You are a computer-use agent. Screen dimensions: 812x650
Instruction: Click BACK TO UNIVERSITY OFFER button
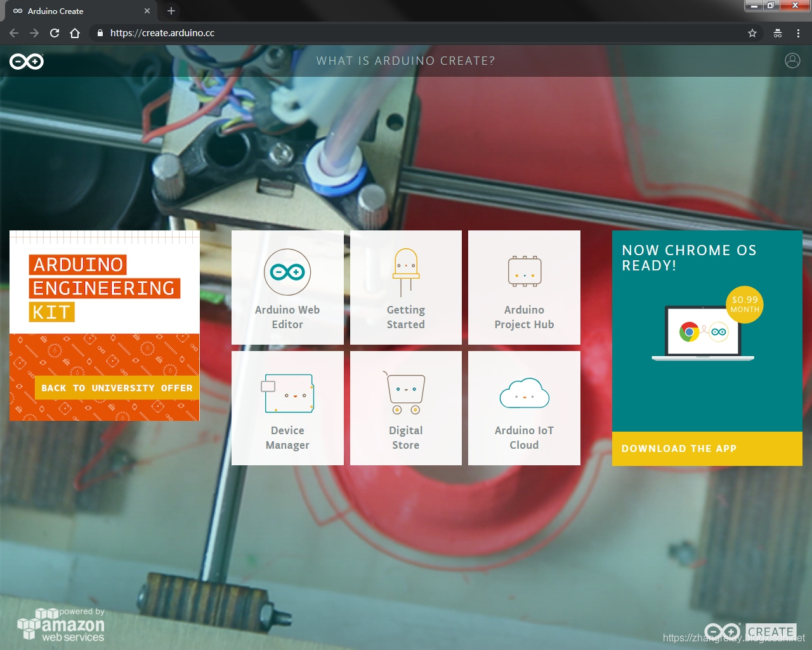click(x=117, y=388)
